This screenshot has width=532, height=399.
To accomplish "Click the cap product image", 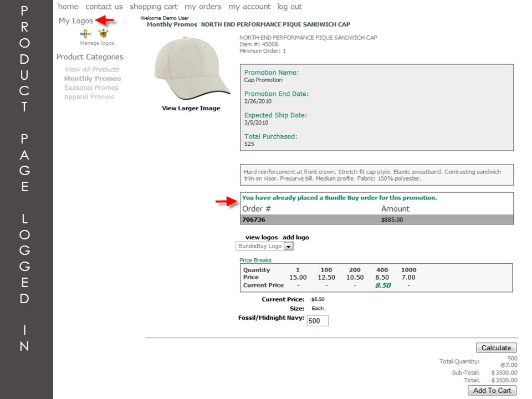I will (x=192, y=68).
